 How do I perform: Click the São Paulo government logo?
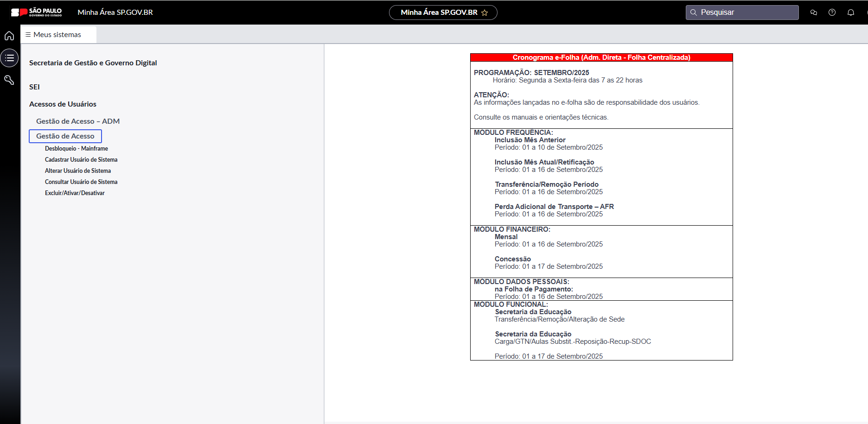36,12
